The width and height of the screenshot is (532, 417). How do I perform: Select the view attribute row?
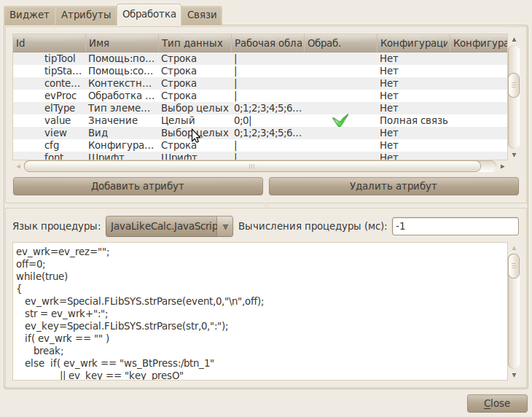55,133
